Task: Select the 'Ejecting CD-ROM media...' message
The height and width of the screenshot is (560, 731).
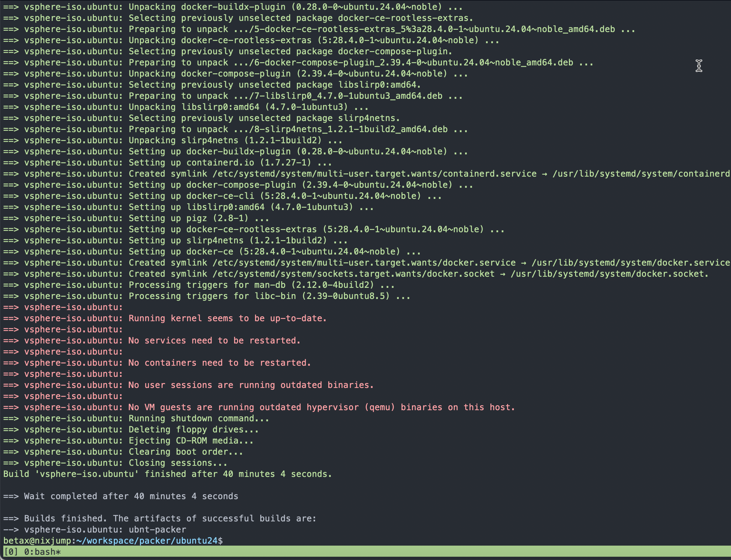Action: click(190, 440)
